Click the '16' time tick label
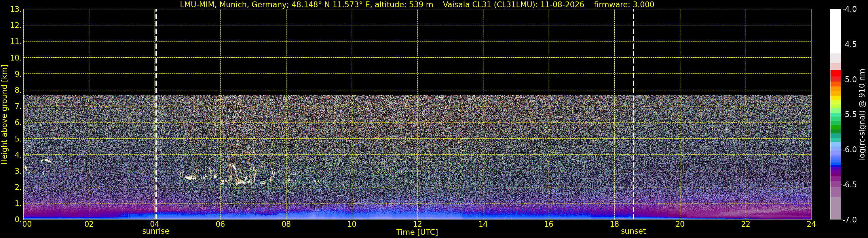The height and width of the screenshot is (238, 868). (x=549, y=224)
